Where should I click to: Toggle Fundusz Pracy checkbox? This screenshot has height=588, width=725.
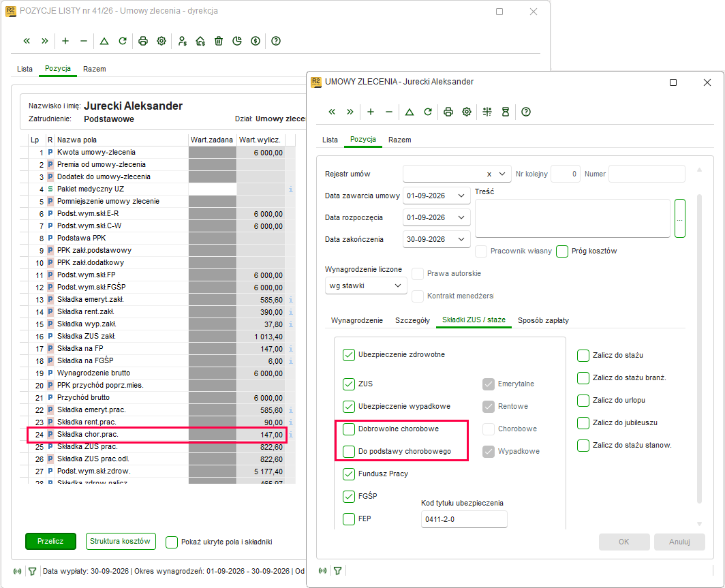point(349,474)
